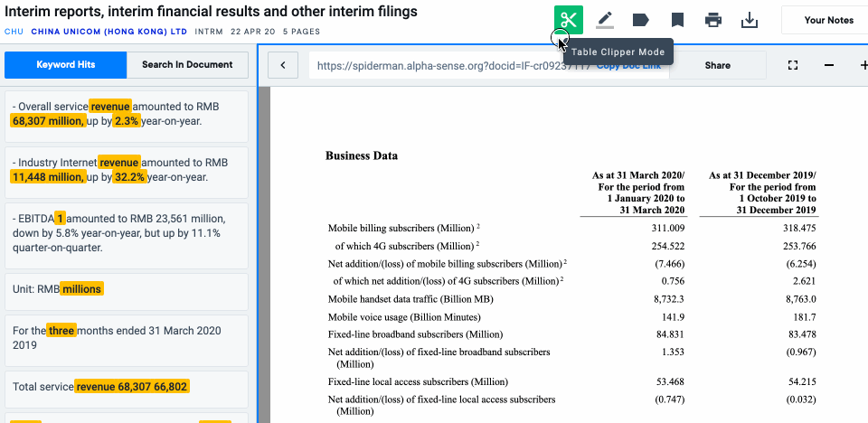Zoom out with the minus icon

tap(829, 65)
